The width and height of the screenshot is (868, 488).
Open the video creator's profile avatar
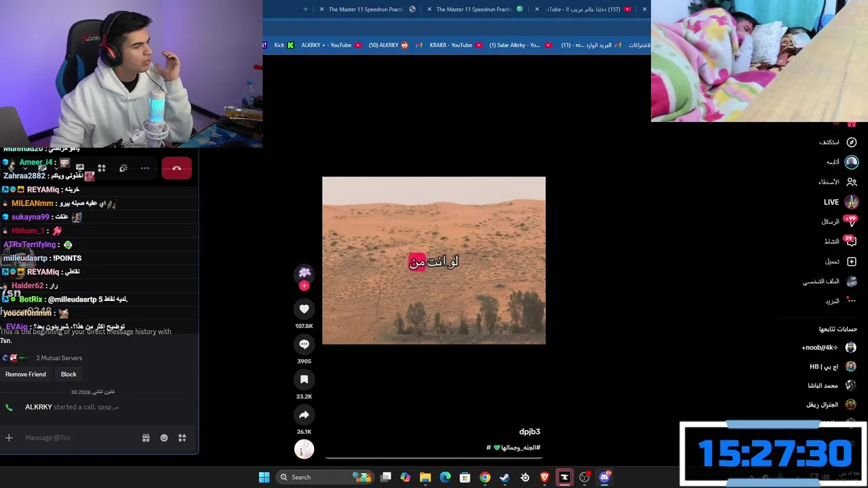[304, 272]
